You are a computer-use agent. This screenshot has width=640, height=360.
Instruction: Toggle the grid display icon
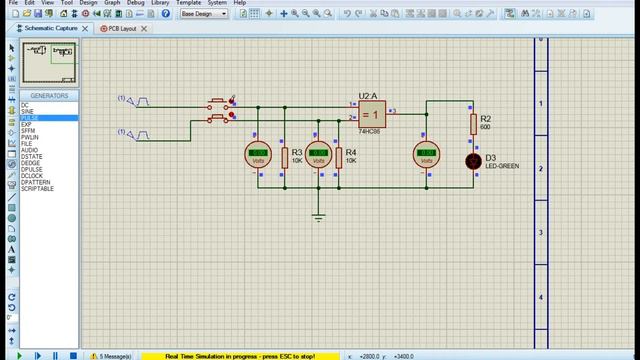[x=254, y=13]
